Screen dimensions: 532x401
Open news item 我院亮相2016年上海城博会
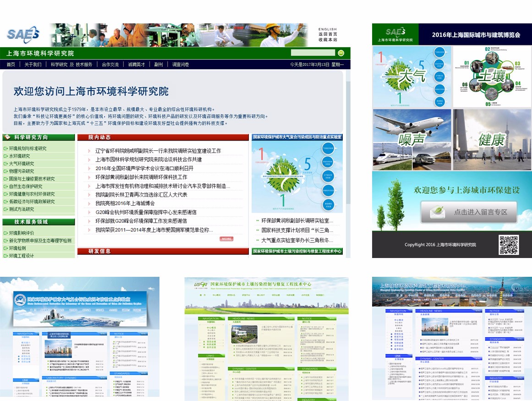[125, 203]
